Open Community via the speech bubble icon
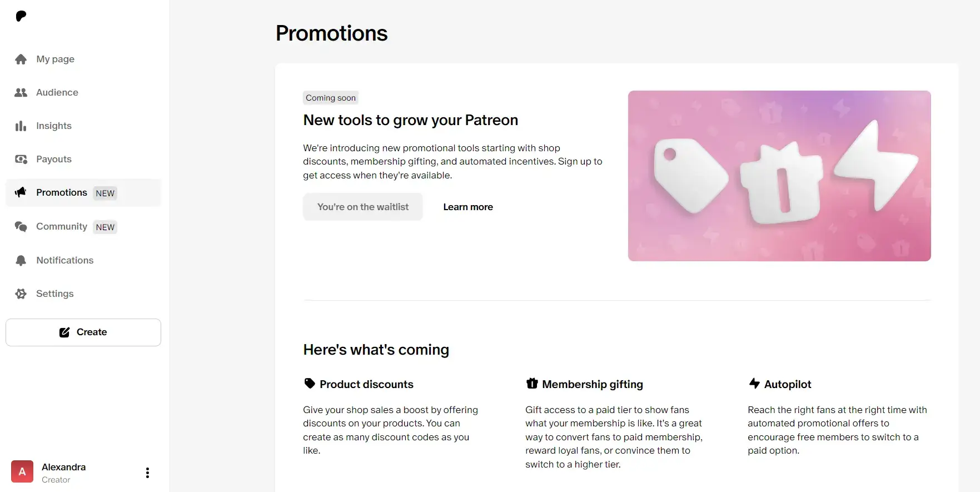 pos(21,226)
